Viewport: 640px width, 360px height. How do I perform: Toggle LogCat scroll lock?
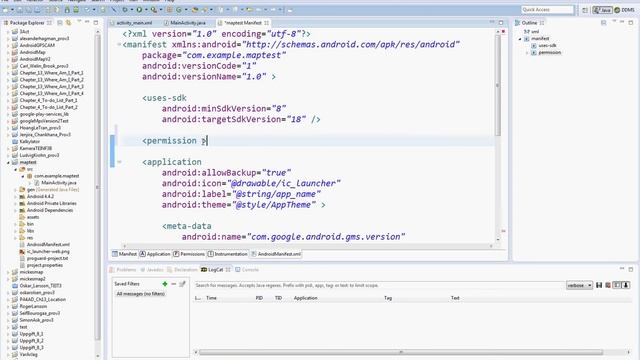626,285
